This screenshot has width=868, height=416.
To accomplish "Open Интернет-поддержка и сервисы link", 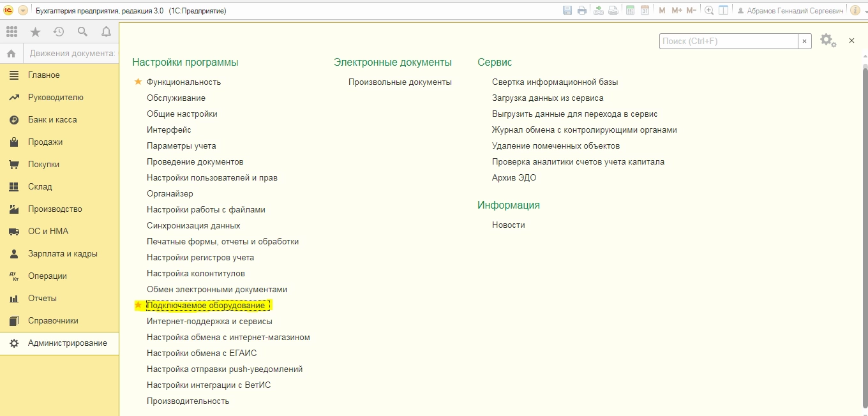I will point(209,321).
